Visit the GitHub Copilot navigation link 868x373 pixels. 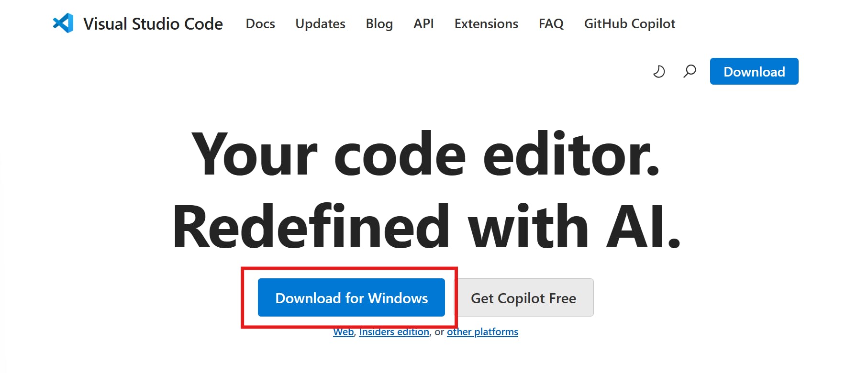pyautogui.click(x=629, y=23)
